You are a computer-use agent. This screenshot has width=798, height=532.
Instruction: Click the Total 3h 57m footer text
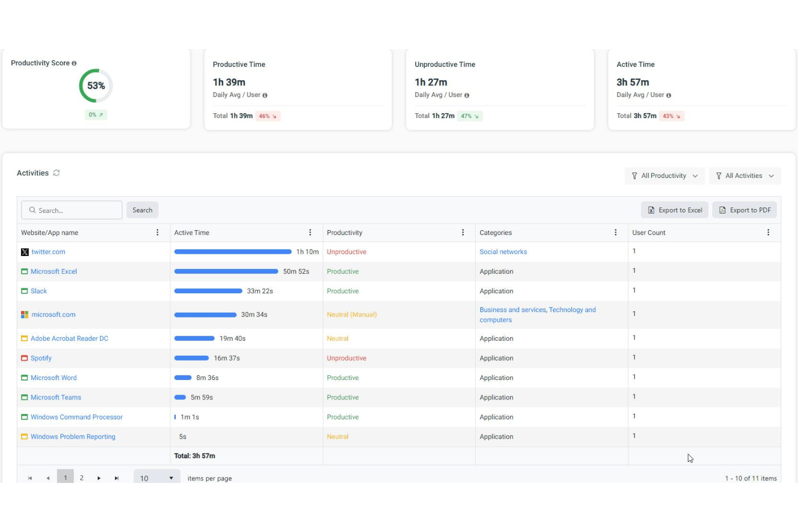click(195, 456)
